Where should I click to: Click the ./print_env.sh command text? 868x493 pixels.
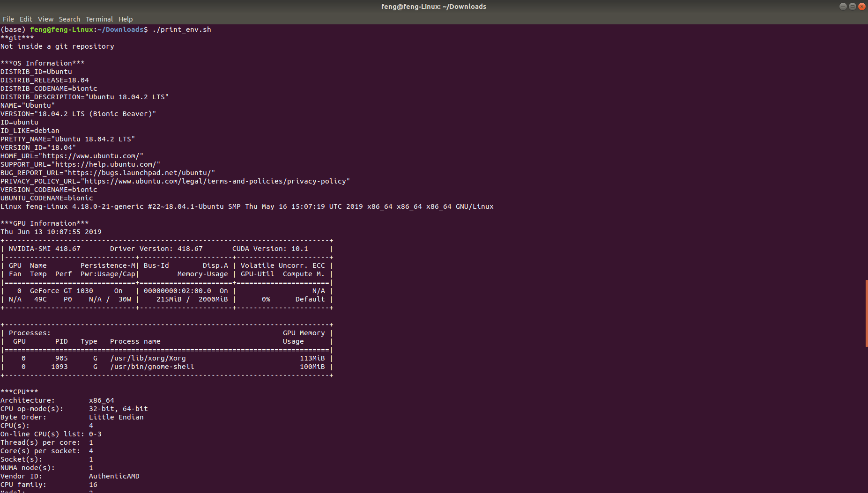pos(182,29)
